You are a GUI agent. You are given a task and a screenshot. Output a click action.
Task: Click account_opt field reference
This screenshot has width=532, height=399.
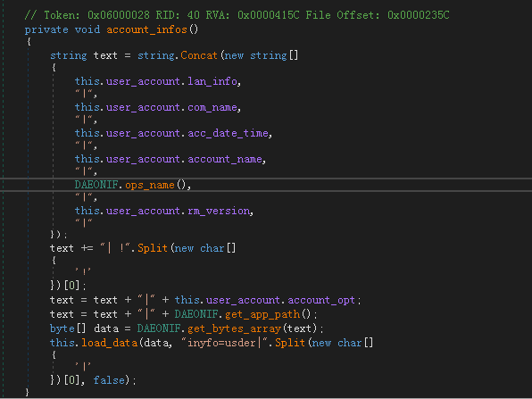click(x=321, y=300)
